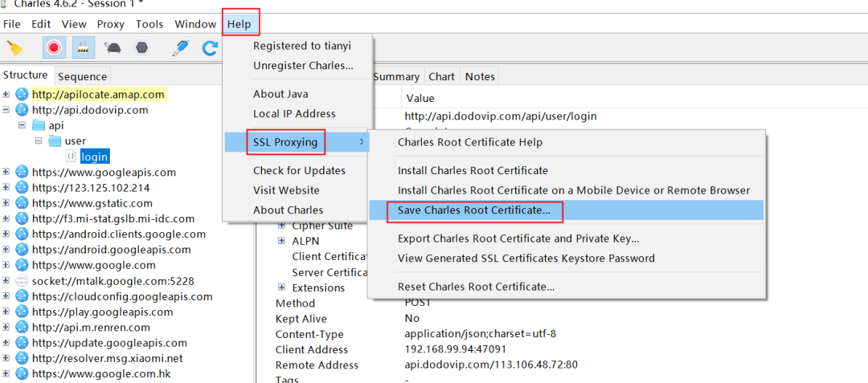The width and height of the screenshot is (868, 383).
Task: Select the login request in tree
Action: [x=95, y=157]
